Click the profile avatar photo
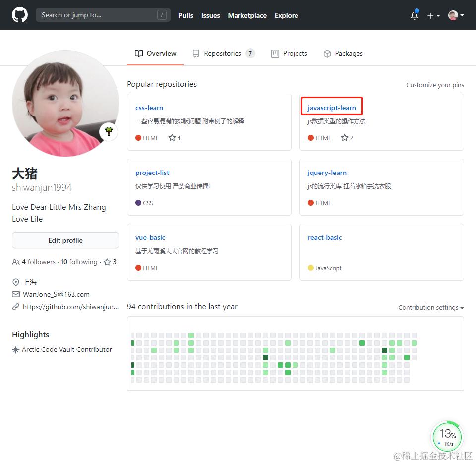The width and height of the screenshot is (476, 464). point(65,103)
